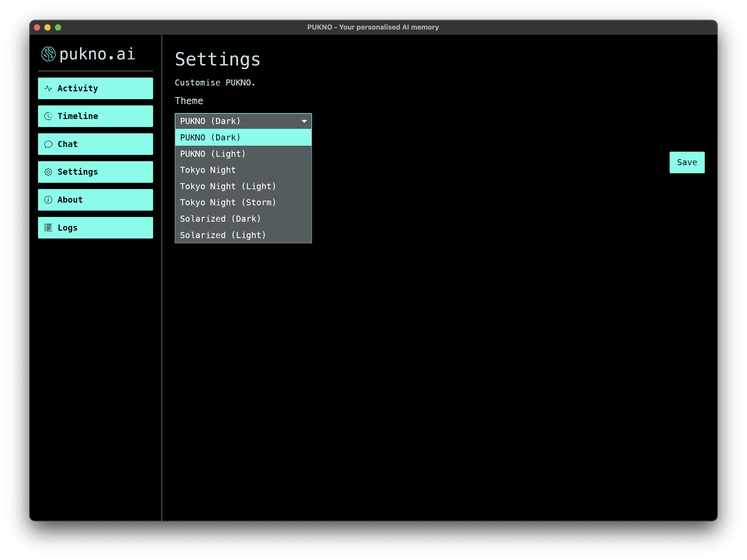The image size is (747, 560).
Task: Go to the Timeline section
Action: point(95,116)
